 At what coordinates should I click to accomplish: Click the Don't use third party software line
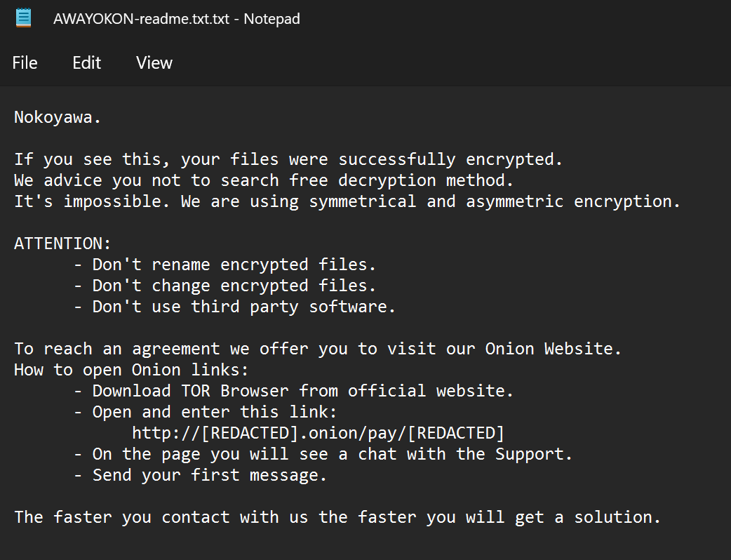click(x=244, y=307)
